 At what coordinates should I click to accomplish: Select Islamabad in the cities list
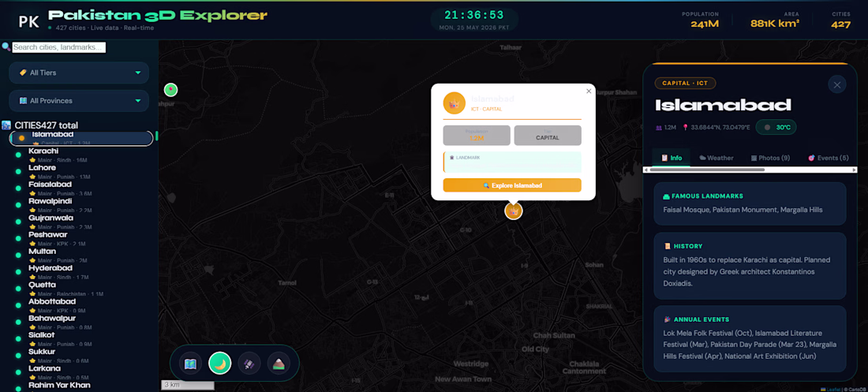click(x=81, y=138)
